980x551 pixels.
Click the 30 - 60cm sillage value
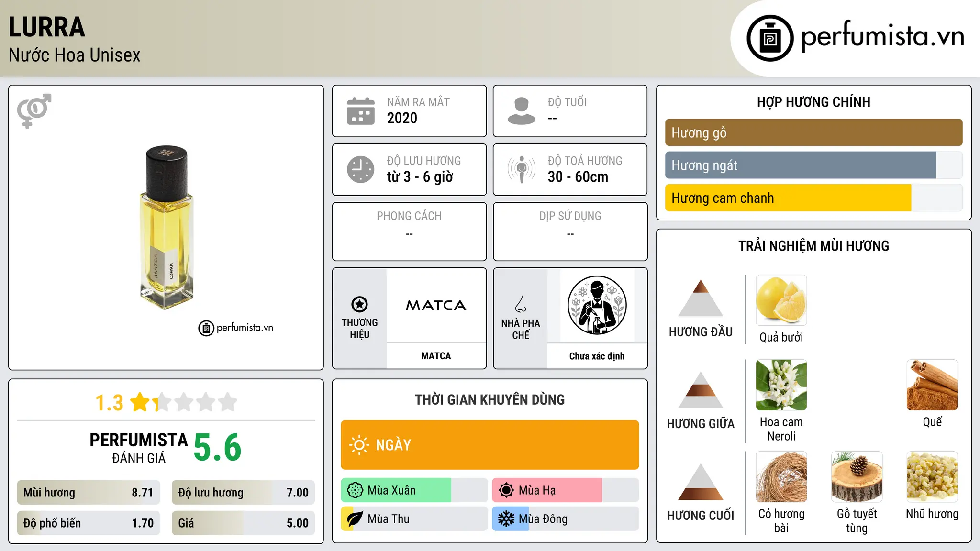pos(578,177)
